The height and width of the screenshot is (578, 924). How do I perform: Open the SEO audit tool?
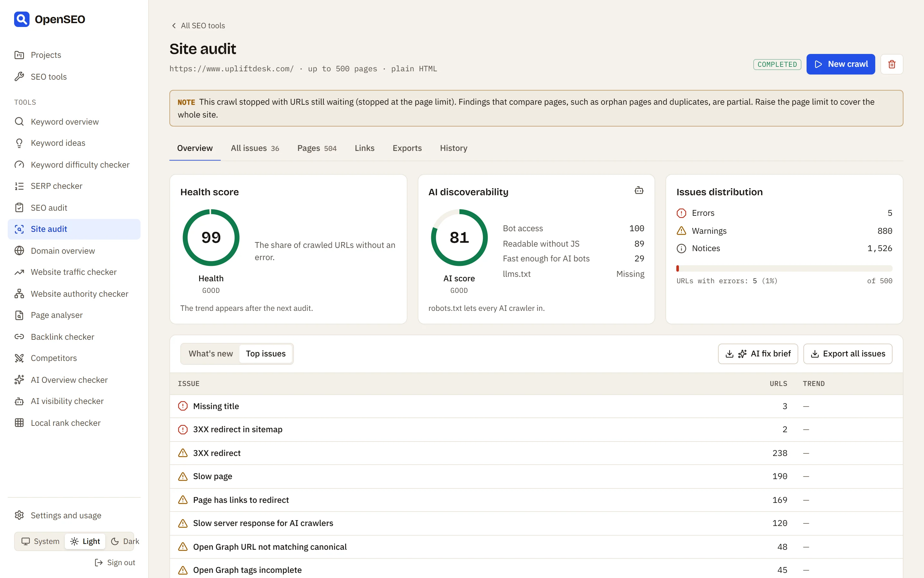point(74,207)
